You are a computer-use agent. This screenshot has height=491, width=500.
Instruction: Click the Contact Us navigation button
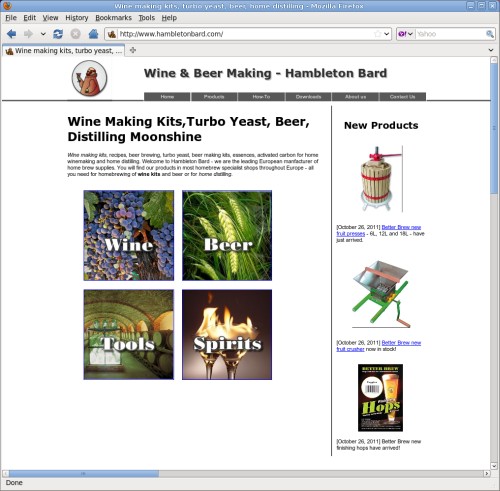tap(403, 97)
